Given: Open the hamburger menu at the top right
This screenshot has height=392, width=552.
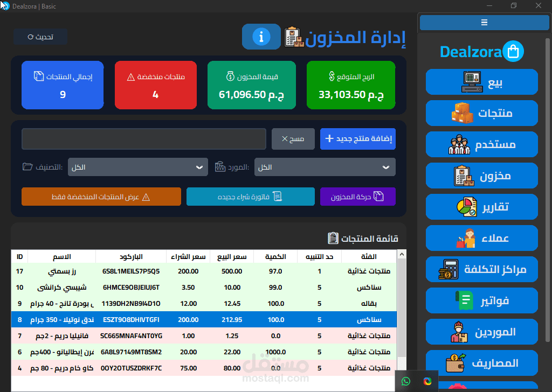Looking at the screenshot, I should [x=484, y=22].
